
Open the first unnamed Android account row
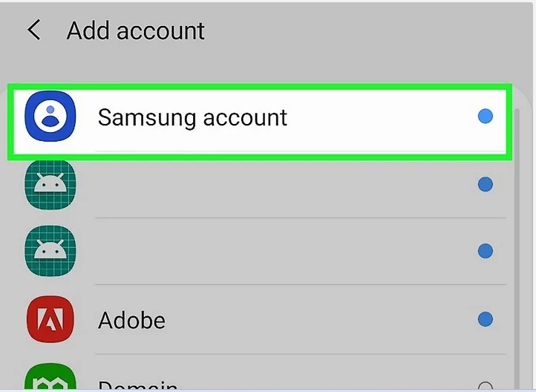pos(260,184)
